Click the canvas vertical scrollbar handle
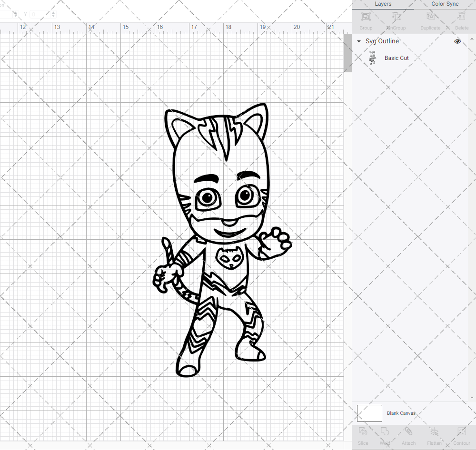The width and height of the screenshot is (476, 450). tap(347, 52)
